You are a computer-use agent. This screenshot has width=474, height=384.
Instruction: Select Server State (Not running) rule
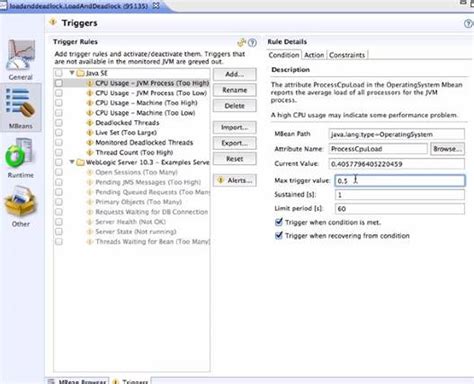[136, 232]
